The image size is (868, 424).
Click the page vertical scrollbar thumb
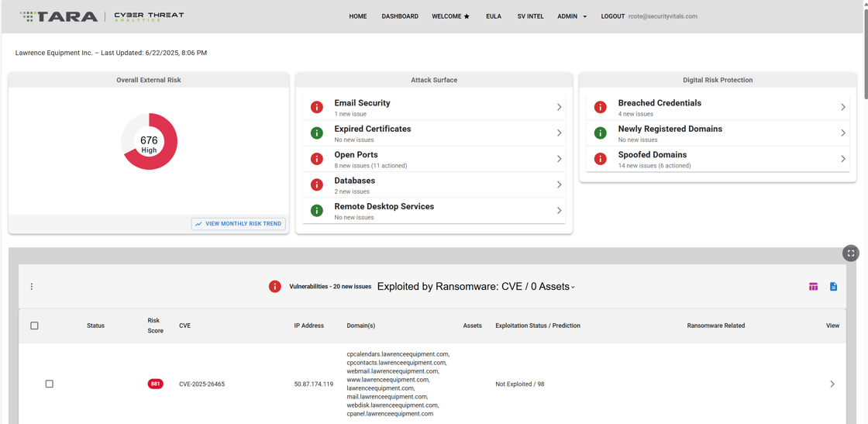(x=865, y=53)
